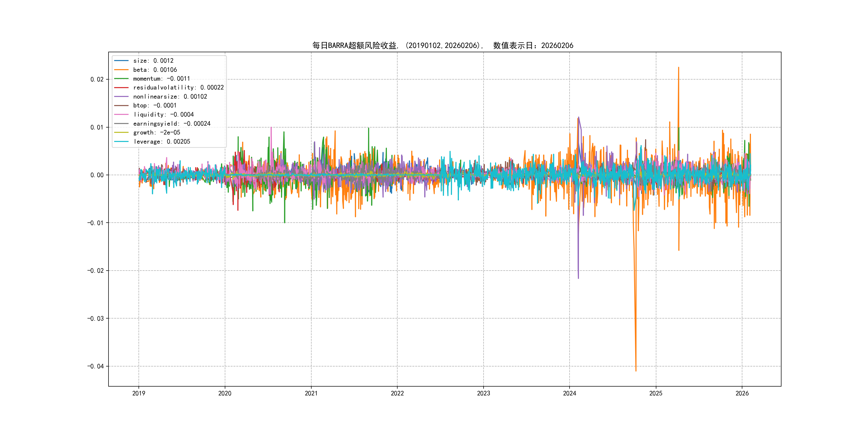Viewport: 868px width, 434px height.
Task: Click the cyan leverage line swatch in legend
Action: [x=121, y=141]
